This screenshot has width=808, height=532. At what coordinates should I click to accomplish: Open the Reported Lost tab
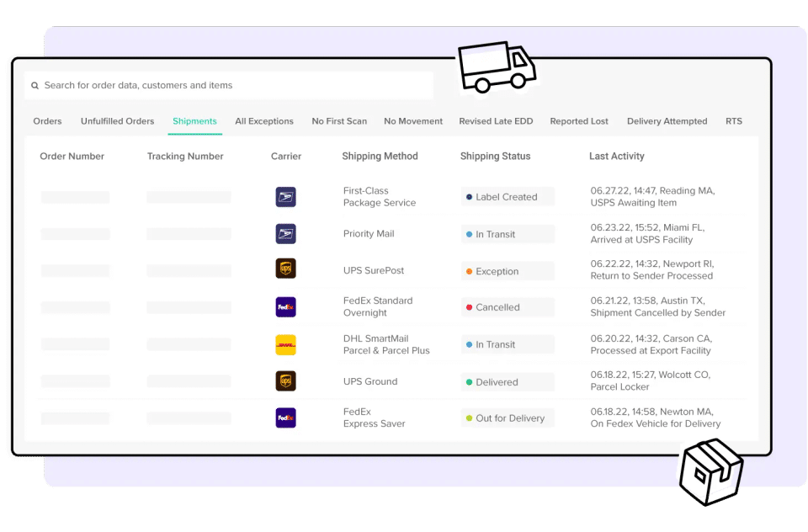[579, 121]
